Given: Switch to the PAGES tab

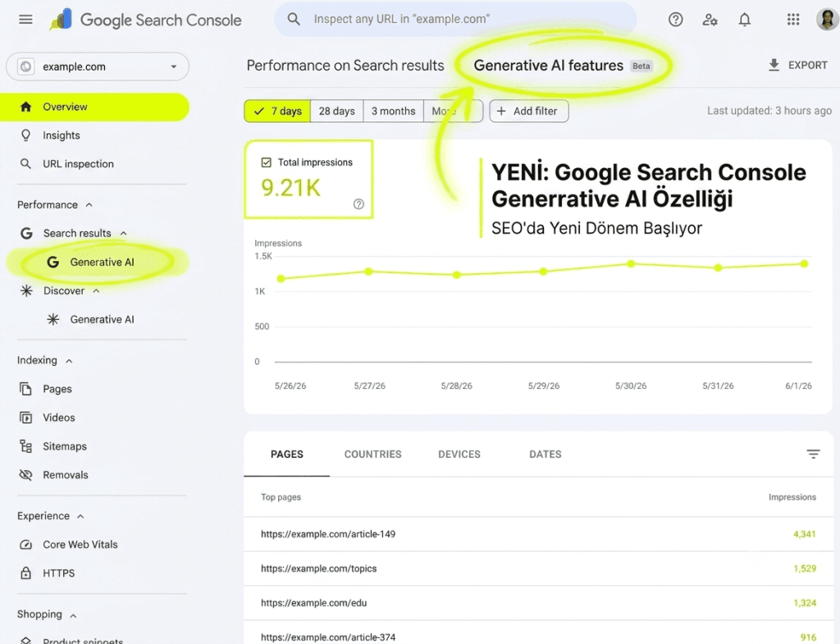Looking at the screenshot, I should point(286,454).
